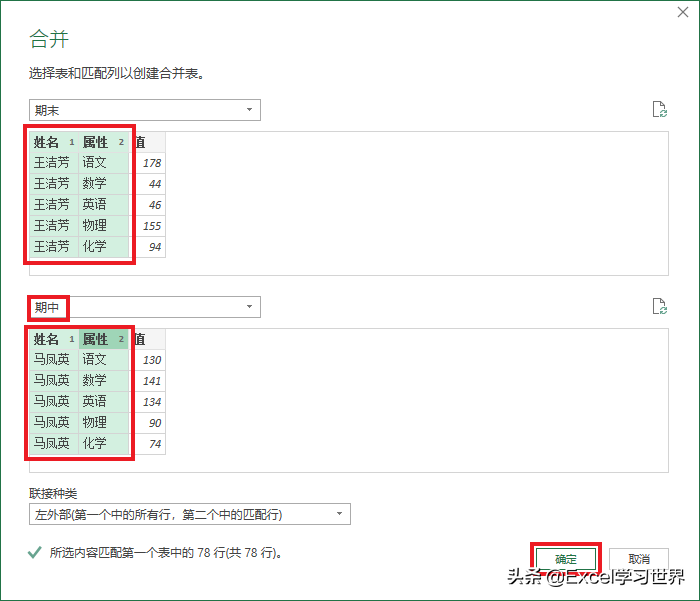Screen dimensions: 700x601
Task: Click 英语 cell in 期中 preview
Action: (x=104, y=402)
